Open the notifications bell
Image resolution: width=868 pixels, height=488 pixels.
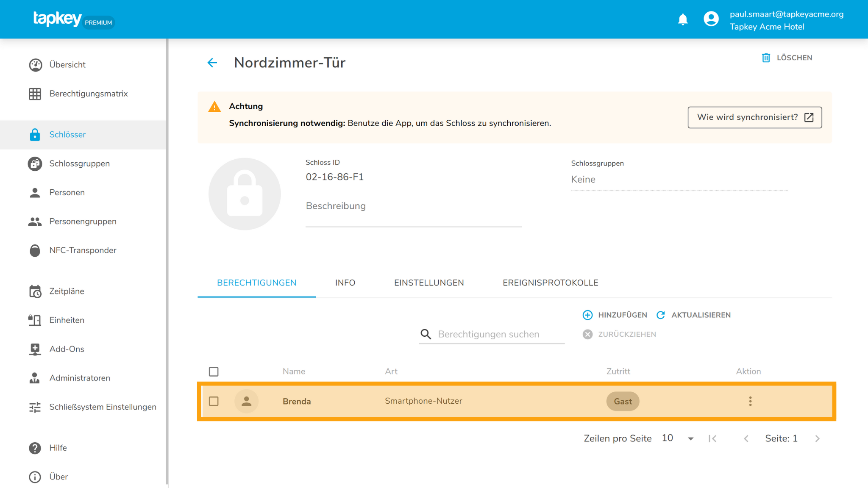[x=682, y=19]
